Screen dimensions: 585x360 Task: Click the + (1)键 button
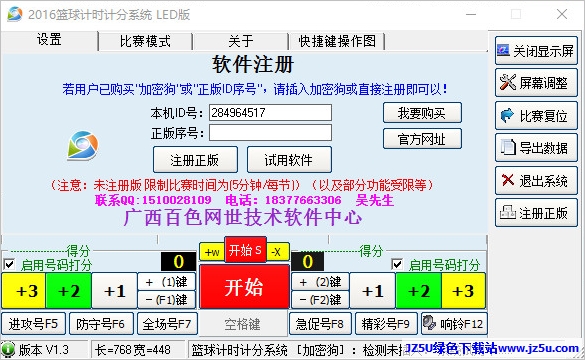click(166, 282)
